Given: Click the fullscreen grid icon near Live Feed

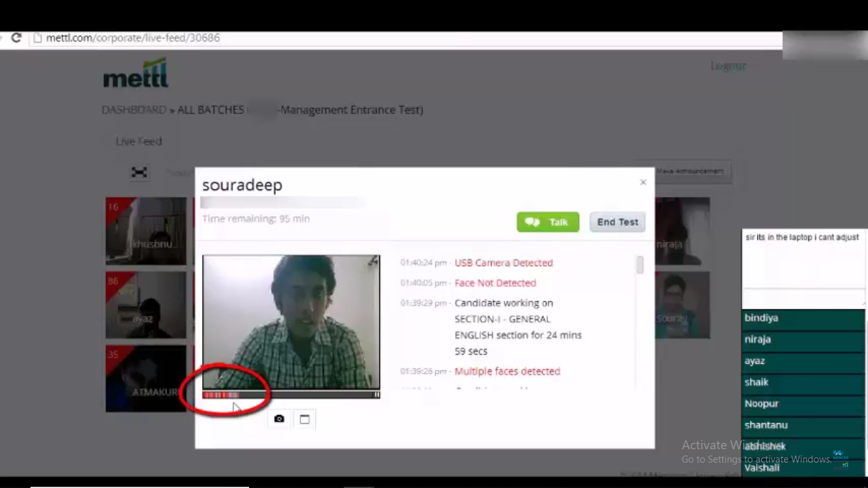Looking at the screenshot, I should coord(139,172).
